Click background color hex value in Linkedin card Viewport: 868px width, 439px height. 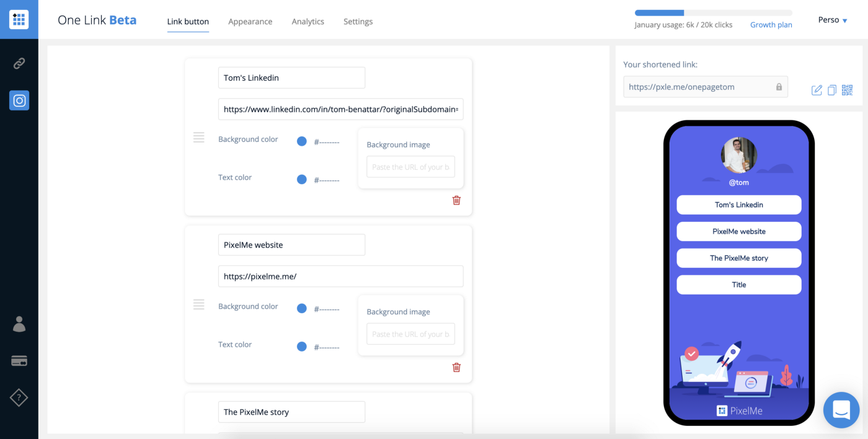(x=327, y=142)
